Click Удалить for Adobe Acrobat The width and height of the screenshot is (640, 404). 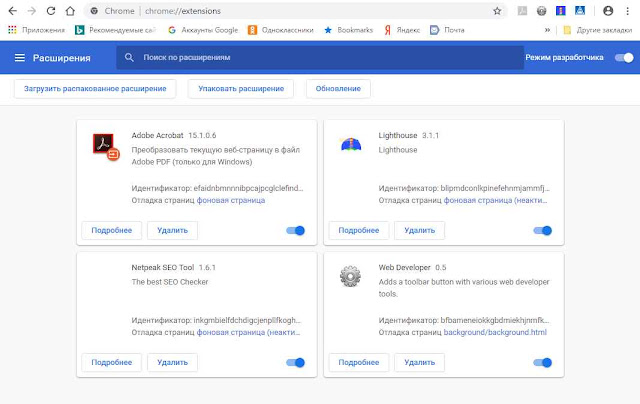click(172, 231)
